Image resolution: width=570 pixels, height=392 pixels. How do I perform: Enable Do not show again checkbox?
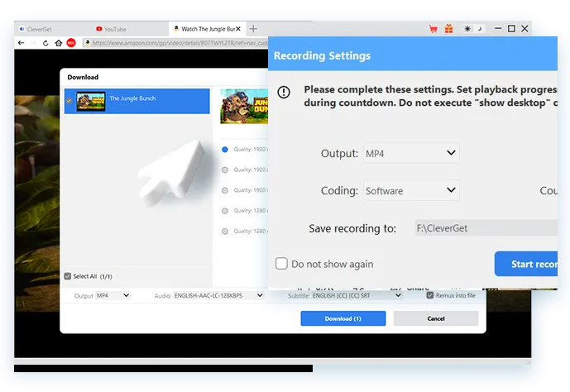point(281,264)
